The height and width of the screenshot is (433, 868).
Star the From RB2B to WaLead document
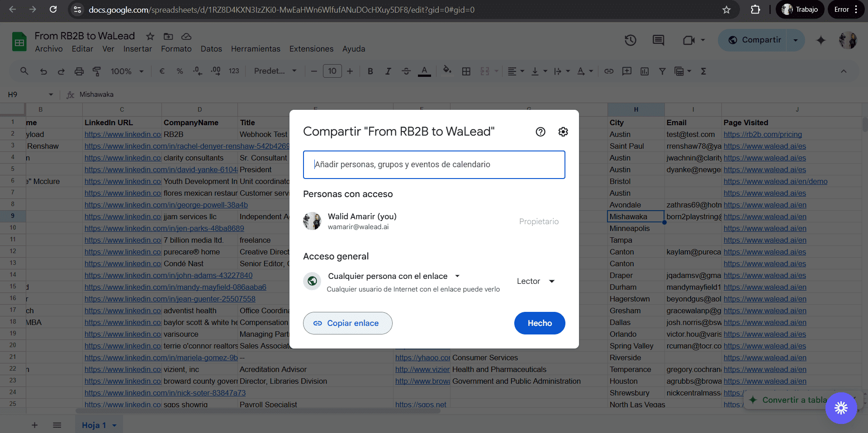150,36
